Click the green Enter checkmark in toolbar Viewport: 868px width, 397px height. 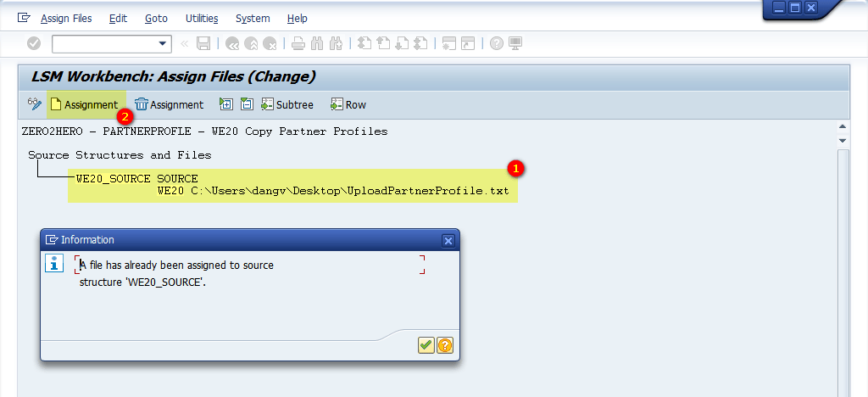pyautogui.click(x=34, y=43)
